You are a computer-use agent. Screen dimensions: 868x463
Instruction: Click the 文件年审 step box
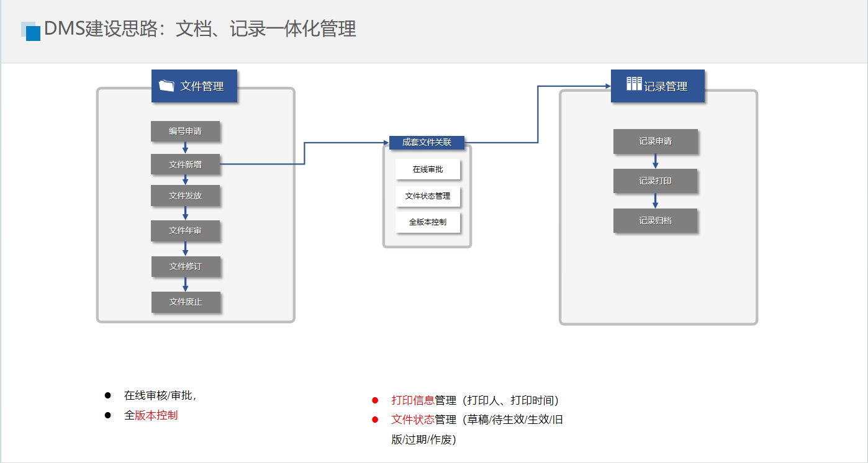pyautogui.click(x=185, y=230)
